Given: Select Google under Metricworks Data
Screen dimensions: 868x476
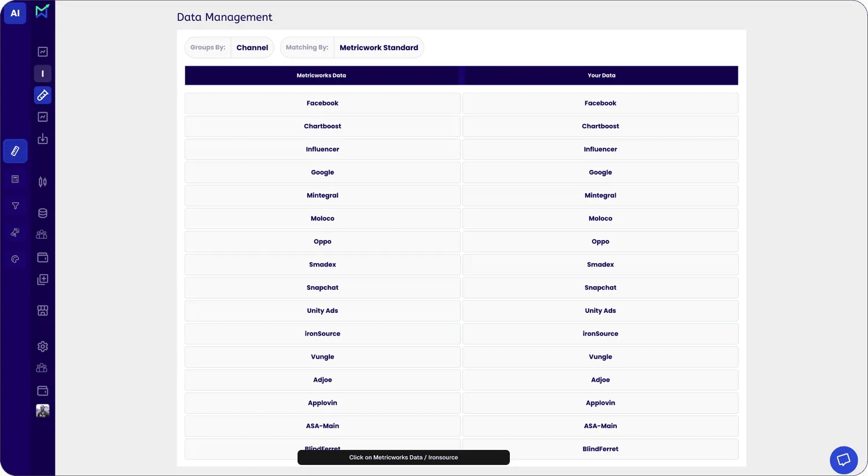Looking at the screenshot, I should coord(322,172).
